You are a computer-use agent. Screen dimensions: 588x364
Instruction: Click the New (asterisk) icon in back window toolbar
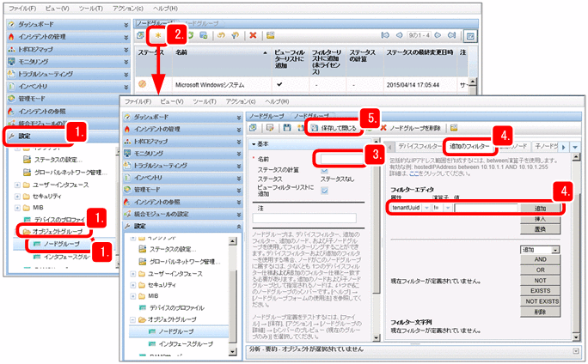[158, 35]
